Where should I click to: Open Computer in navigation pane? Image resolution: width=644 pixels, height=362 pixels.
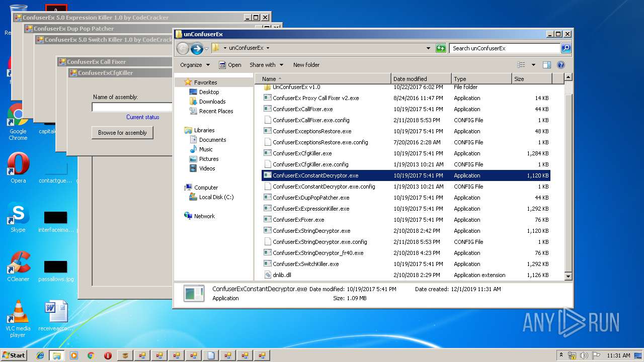point(206,188)
